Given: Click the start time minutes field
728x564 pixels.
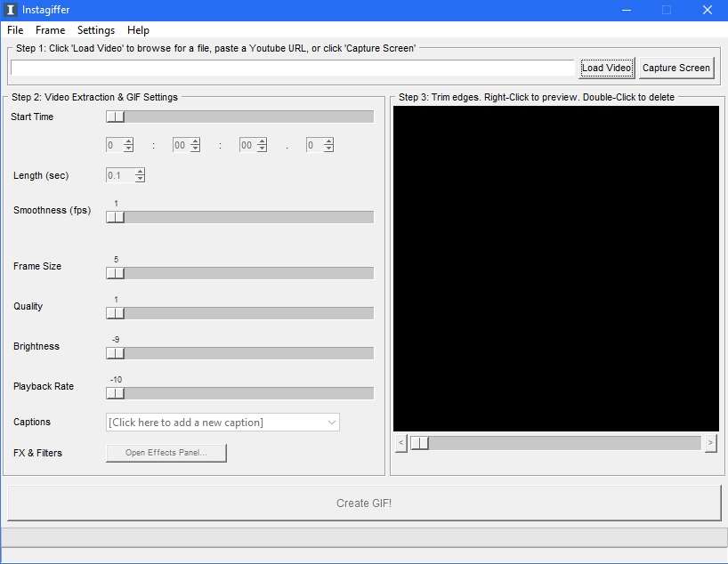Looking at the screenshot, I should pos(181,145).
